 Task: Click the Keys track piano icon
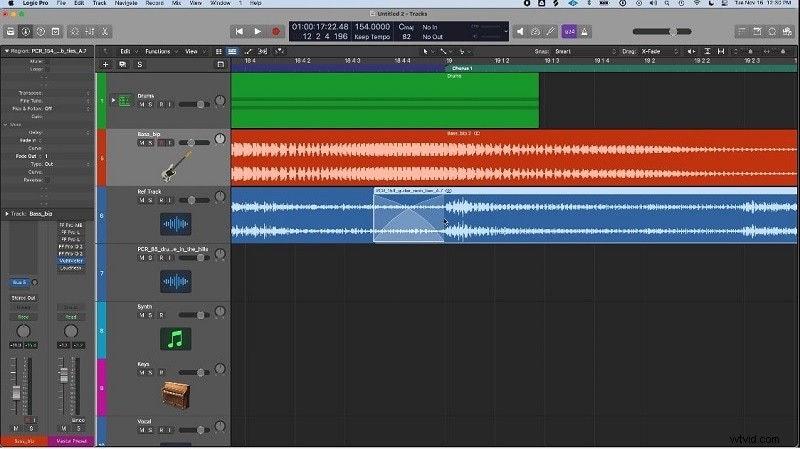[x=176, y=395]
